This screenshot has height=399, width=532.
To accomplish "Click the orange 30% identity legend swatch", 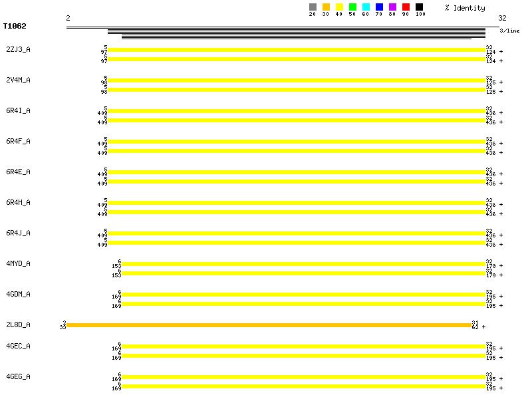I will pos(326,7).
